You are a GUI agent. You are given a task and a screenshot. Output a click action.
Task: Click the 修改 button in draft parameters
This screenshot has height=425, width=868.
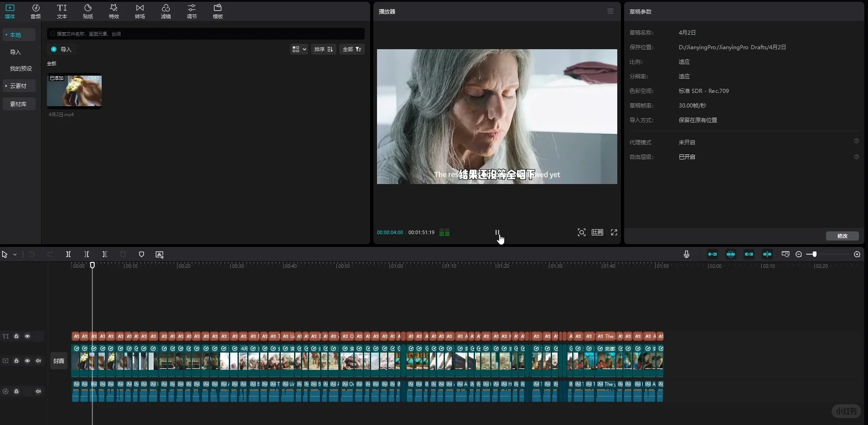pyautogui.click(x=842, y=236)
